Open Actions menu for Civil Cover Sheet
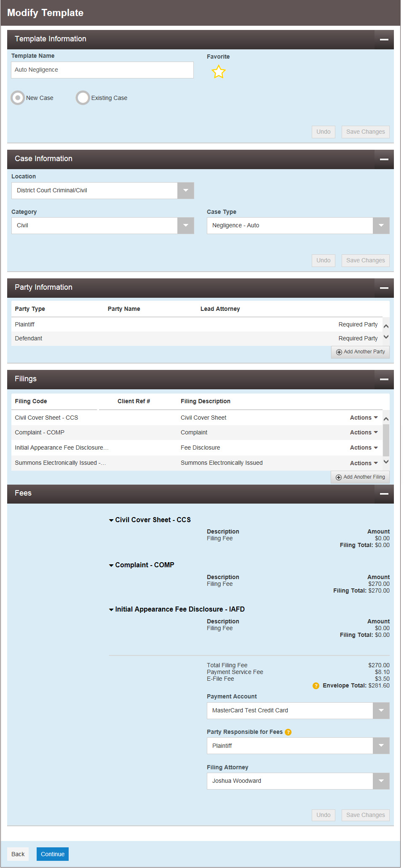Viewport: 404px width, 868px height. point(364,418)
